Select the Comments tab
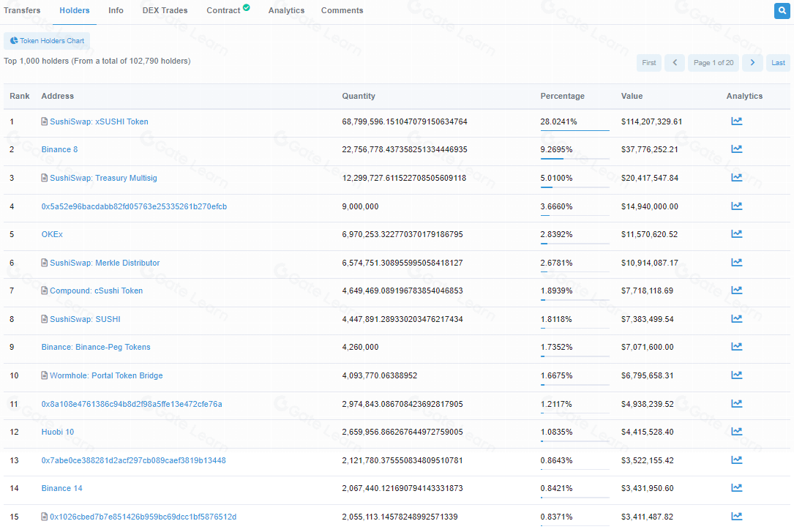Viewport: 794px width, 532px height. 342,10
